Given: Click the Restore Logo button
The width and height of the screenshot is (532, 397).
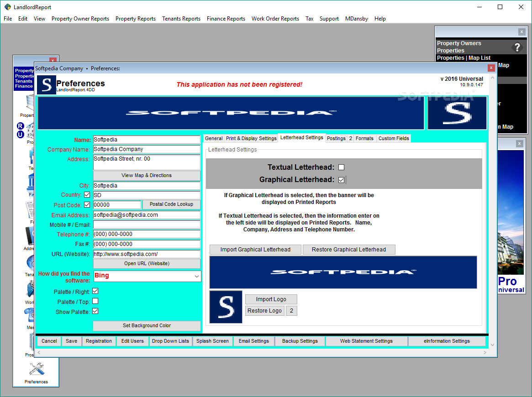Looking at the screenshot, I should click(x=265, y=311).
